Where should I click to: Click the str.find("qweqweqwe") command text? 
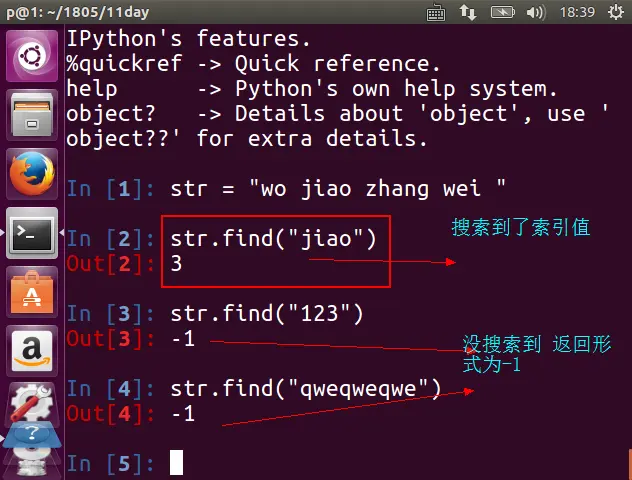point(306,389)
